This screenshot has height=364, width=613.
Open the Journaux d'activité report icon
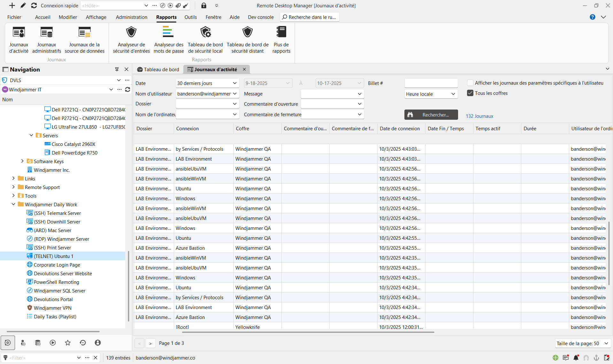(x=19, y=33)
